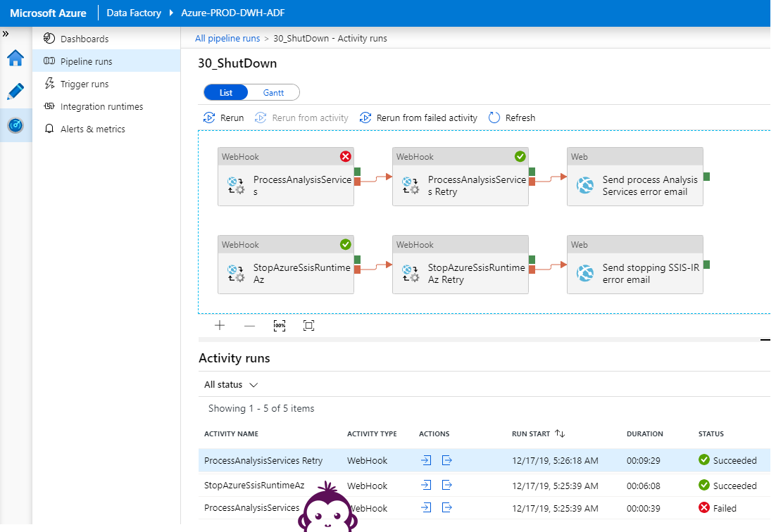
Task: Click Rerun from failed activity
Action: [x=419, y=118]
